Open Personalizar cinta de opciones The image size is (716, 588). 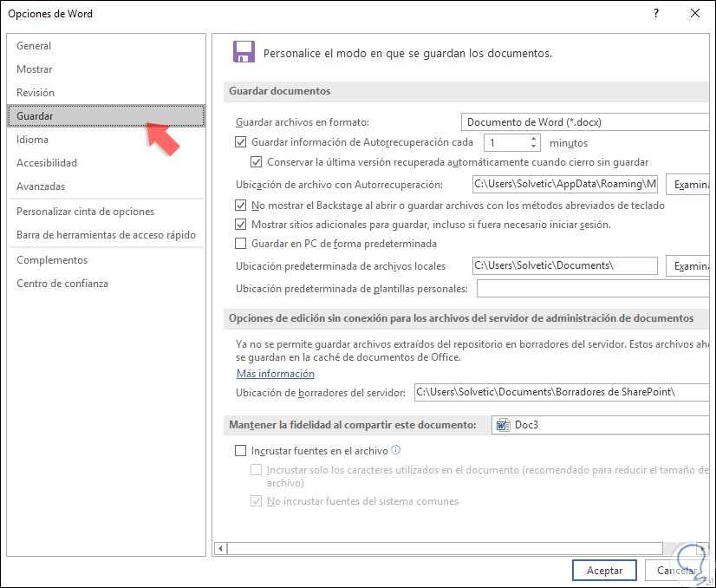107,211
